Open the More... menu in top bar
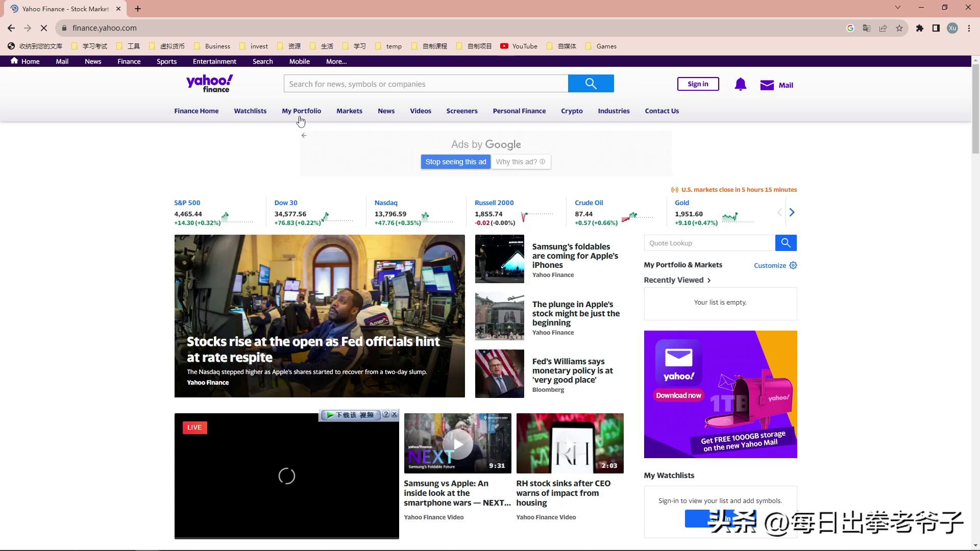 [336, 61]
